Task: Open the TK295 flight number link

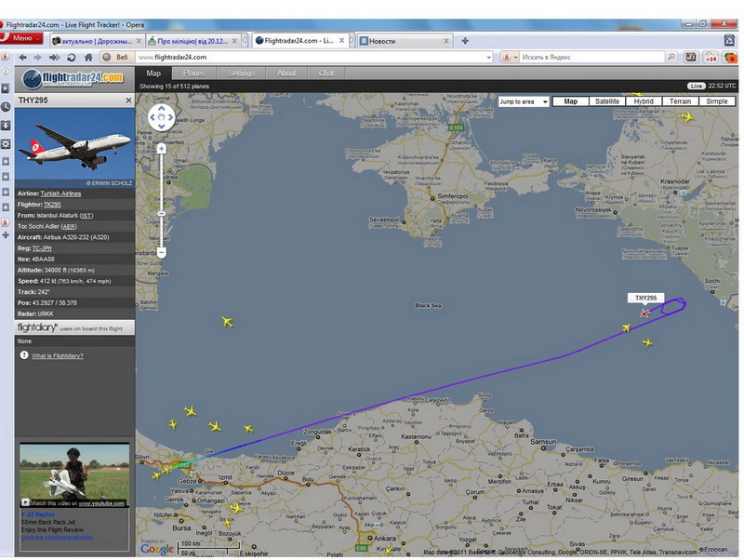Action: (52, 205)
